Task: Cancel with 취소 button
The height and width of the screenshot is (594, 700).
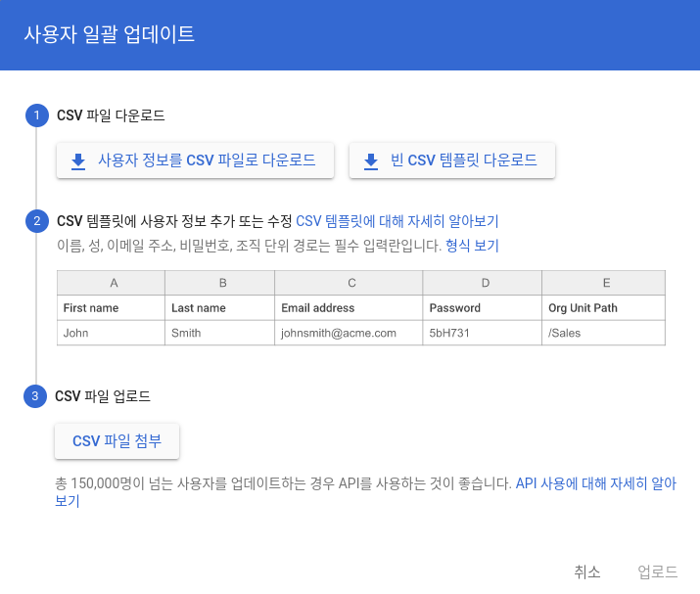Action: [587, 571]
